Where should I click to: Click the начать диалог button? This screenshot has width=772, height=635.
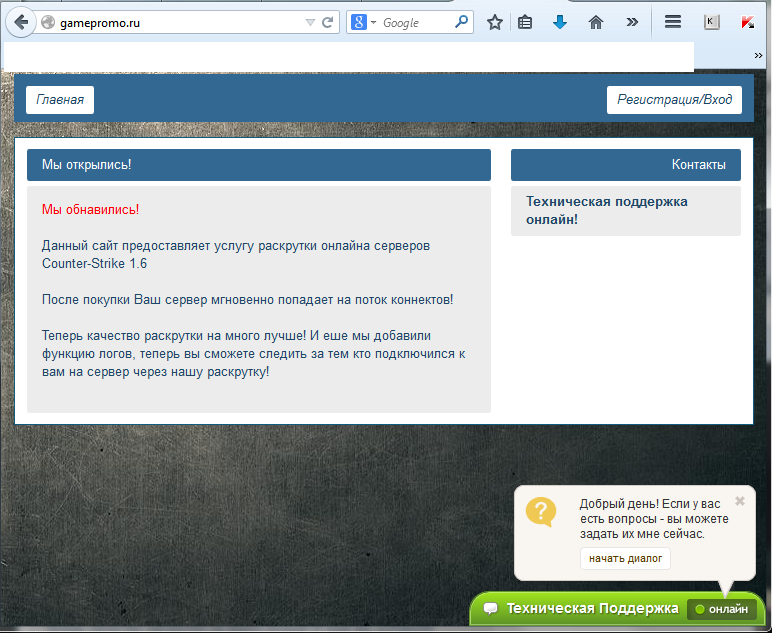pyautogui.click(x=625, y=559)
